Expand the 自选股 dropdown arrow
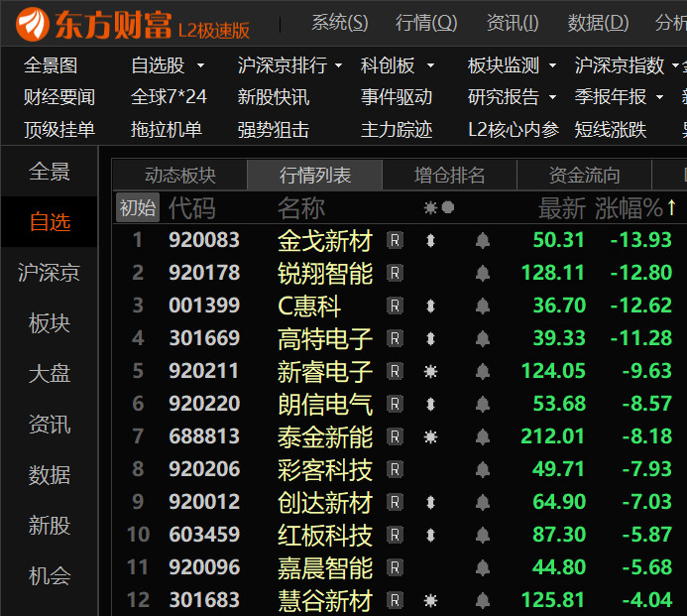 click(x=200, y=65)
